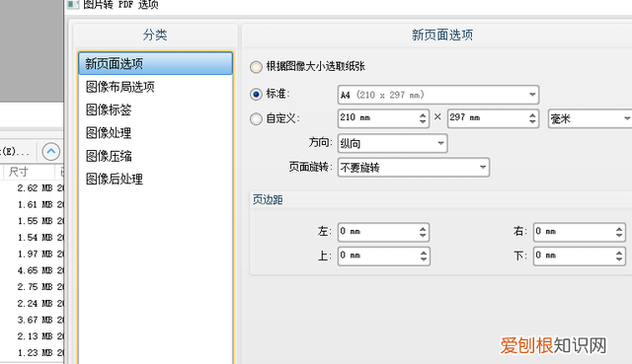Select file row with size 2.75 MB

click(32, 287)
